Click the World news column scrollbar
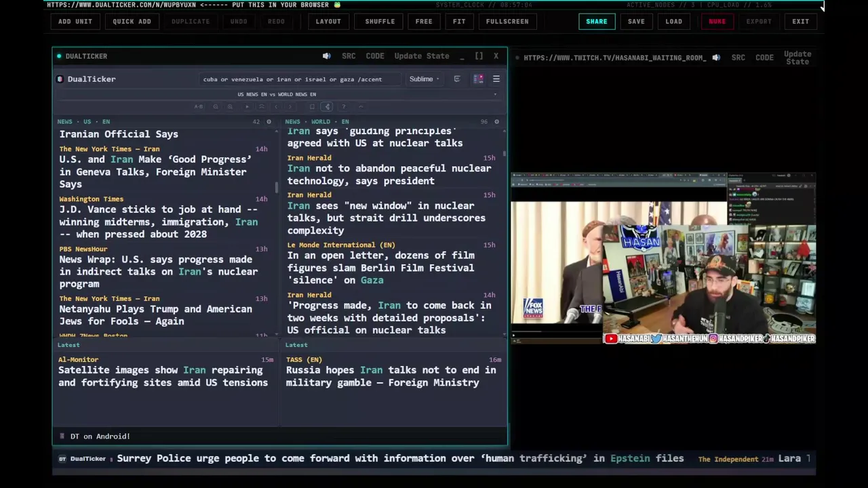 click(x=505, y=155)
